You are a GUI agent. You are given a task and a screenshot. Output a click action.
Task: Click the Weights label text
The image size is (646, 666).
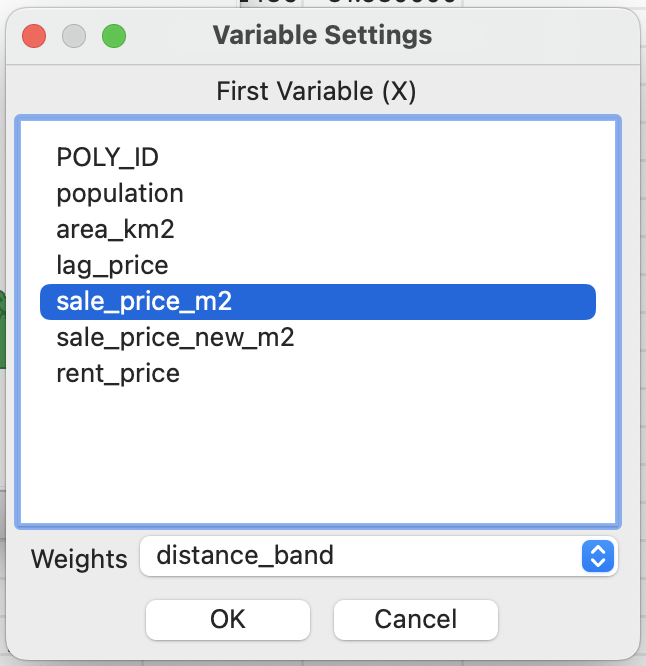(x=79, y=558)
